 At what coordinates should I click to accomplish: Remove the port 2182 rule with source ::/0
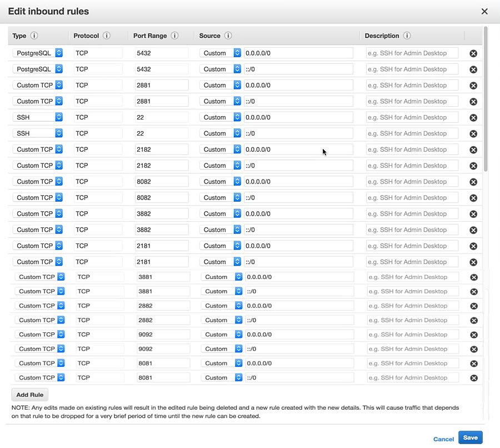473,166
